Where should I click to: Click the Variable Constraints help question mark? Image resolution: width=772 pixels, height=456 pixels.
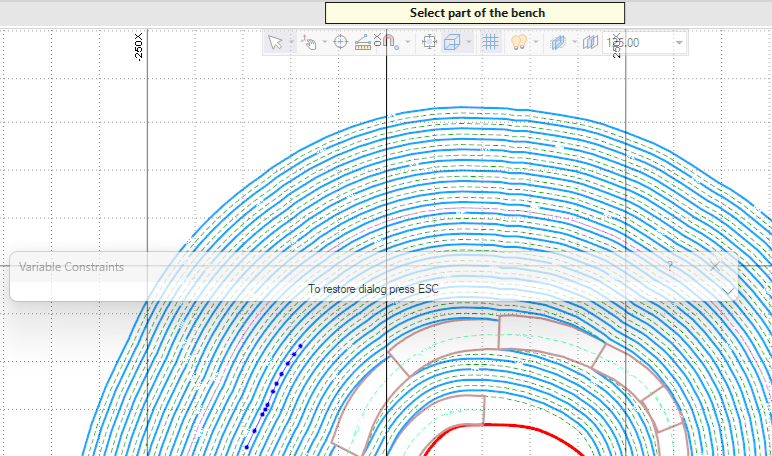tap(670, 266)
